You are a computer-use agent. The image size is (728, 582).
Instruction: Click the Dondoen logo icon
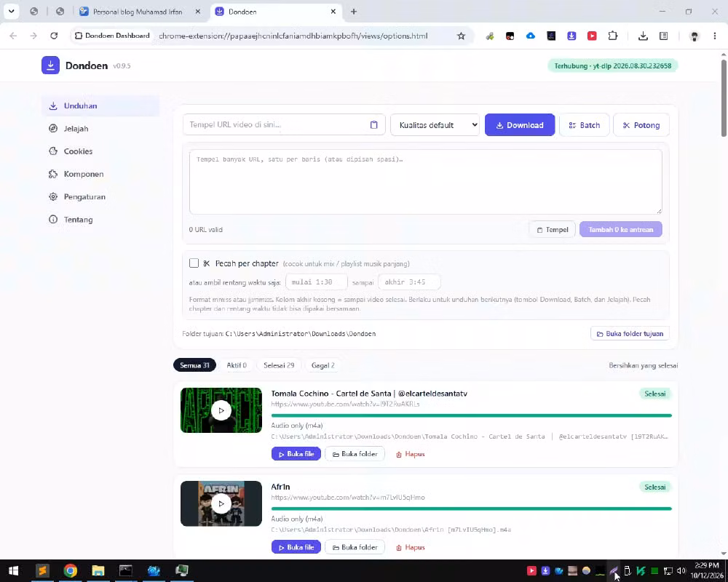click(51, 65)
